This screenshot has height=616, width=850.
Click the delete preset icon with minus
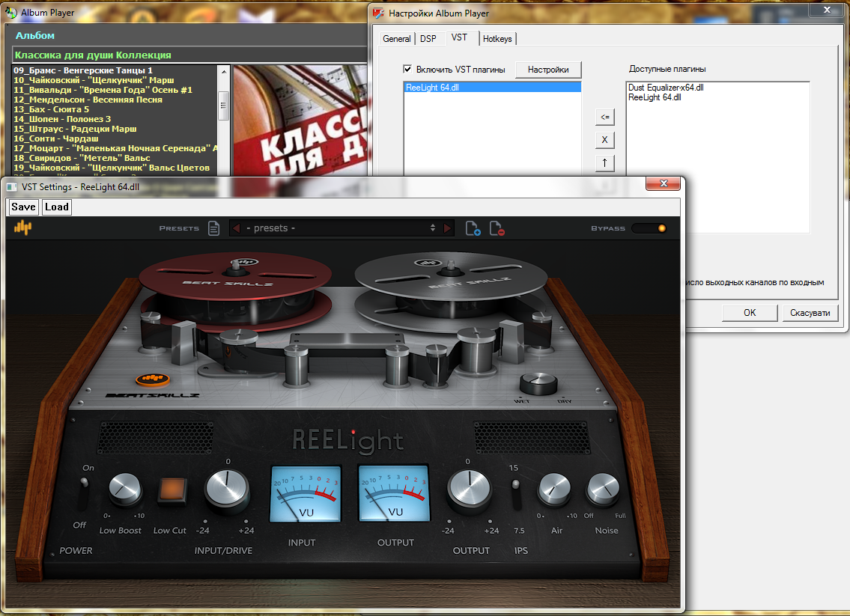tap(497, 228)
